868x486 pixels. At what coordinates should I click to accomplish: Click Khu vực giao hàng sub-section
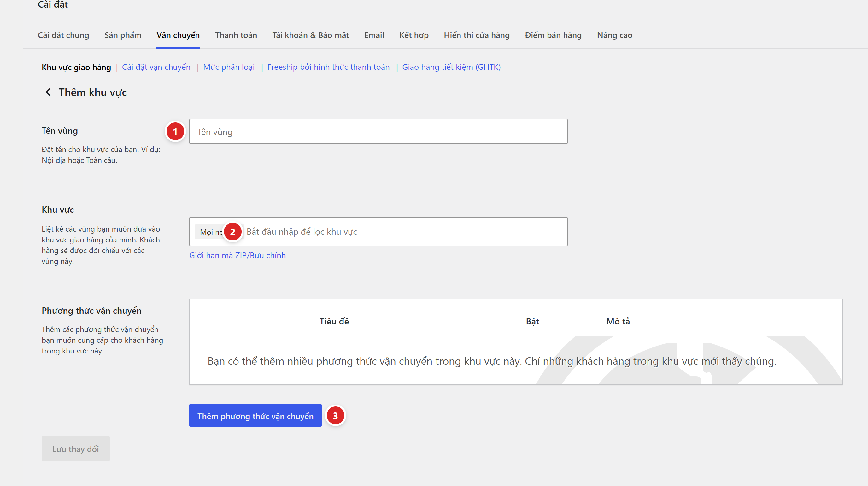[76, 67]
